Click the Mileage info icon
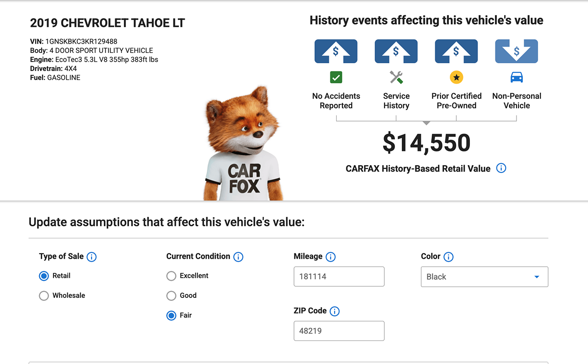Image resolution: width=588 pixels, height=364 pixels. point(331,257)
